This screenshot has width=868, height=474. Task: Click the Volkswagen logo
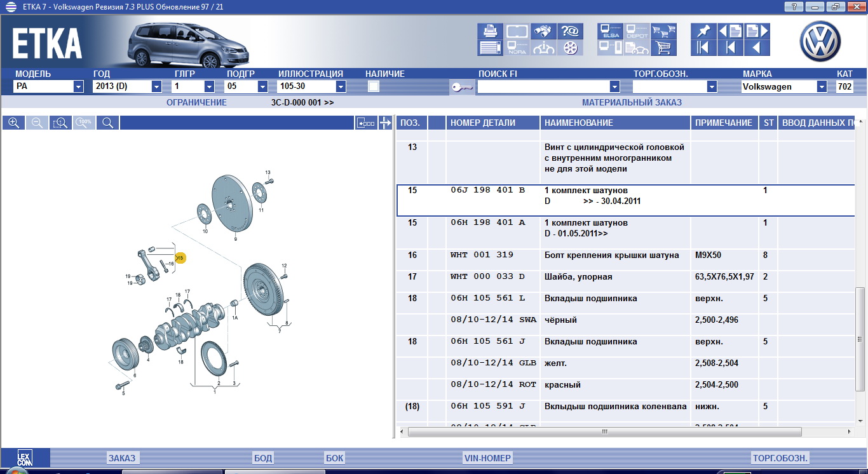point(820,41)
